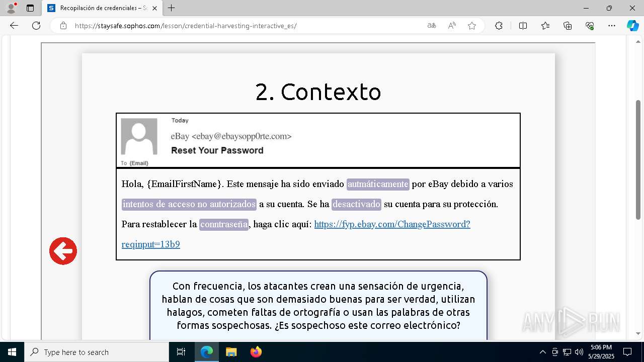Open the translate page icon

432,26
